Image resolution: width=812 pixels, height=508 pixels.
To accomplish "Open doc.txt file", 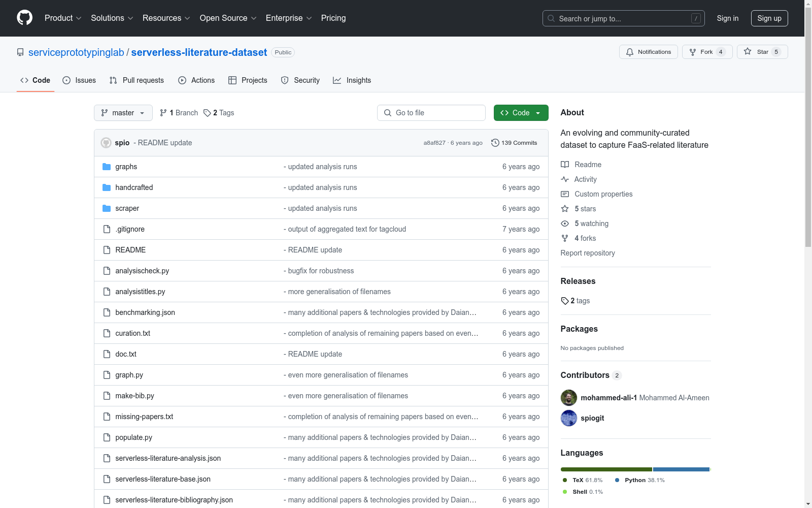I will (x=126, y=354).
